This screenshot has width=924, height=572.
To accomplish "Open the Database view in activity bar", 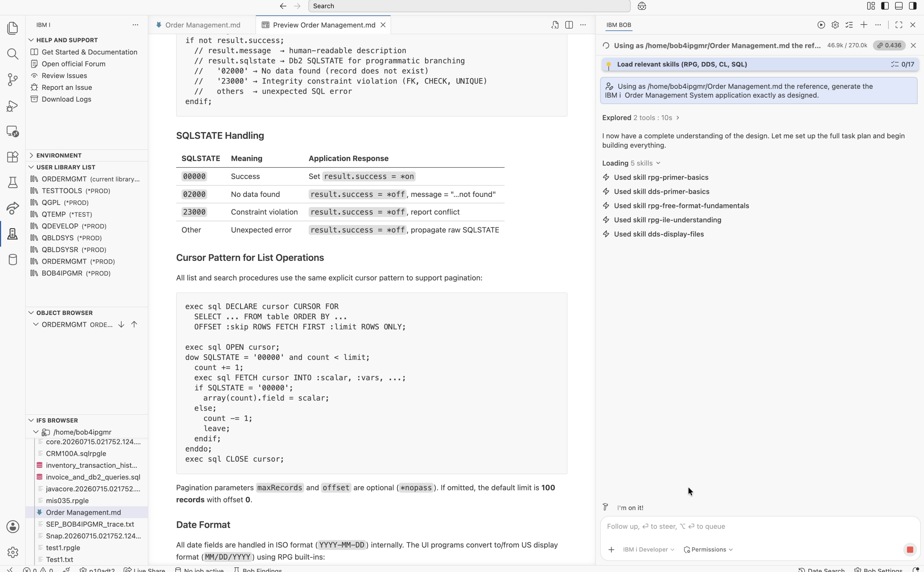I will (x=12, y=260).
